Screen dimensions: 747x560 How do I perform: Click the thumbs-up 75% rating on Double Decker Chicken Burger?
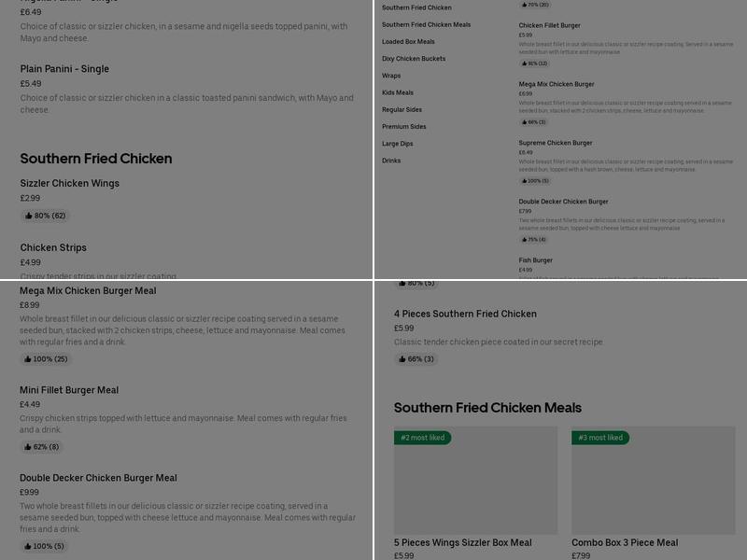(x=533, y=239)
